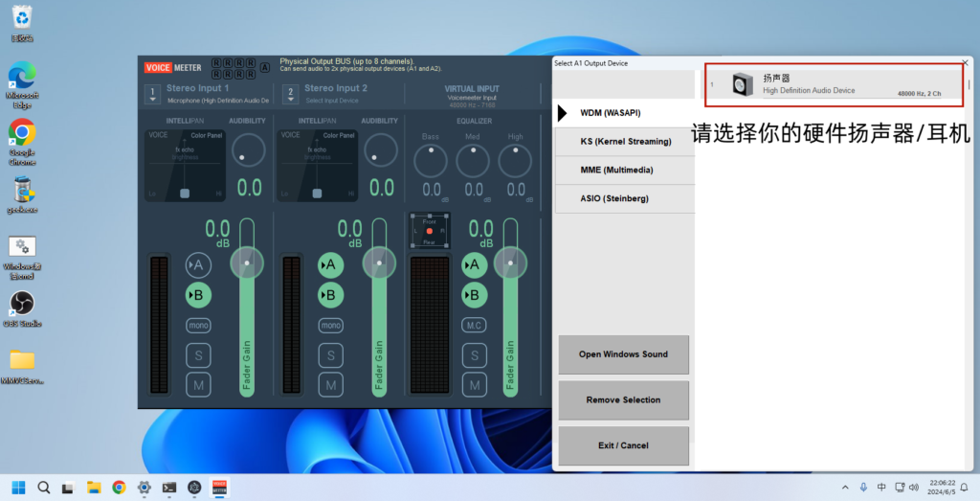Open the notification bell in the tray

click(x=965, y=488)
